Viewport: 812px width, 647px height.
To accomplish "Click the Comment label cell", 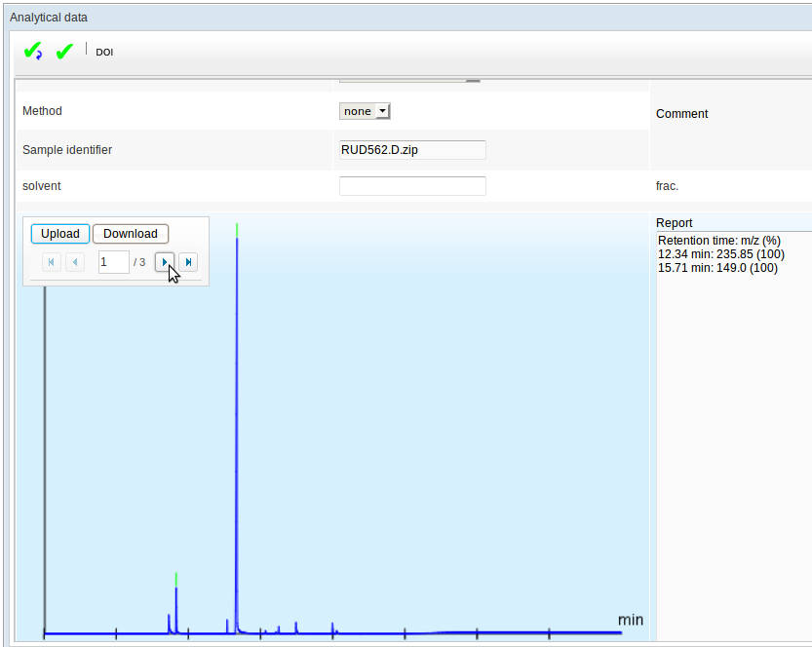I will [682, 114].
